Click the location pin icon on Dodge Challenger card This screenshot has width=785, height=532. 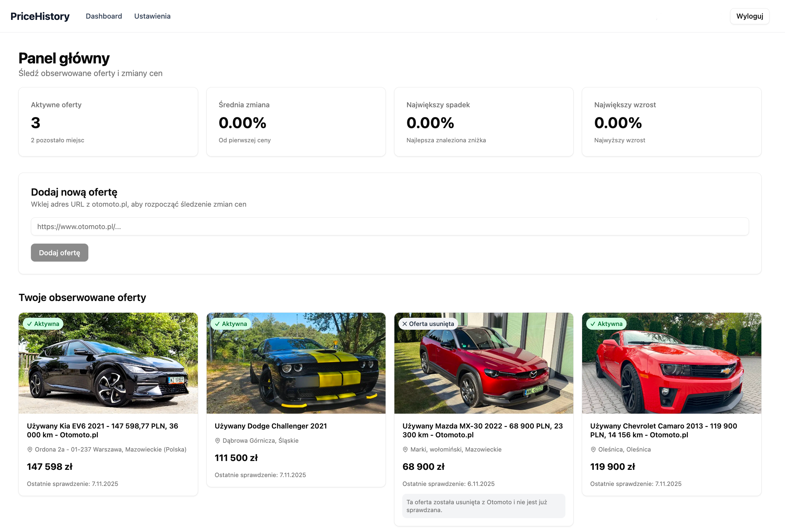point(218,440)
